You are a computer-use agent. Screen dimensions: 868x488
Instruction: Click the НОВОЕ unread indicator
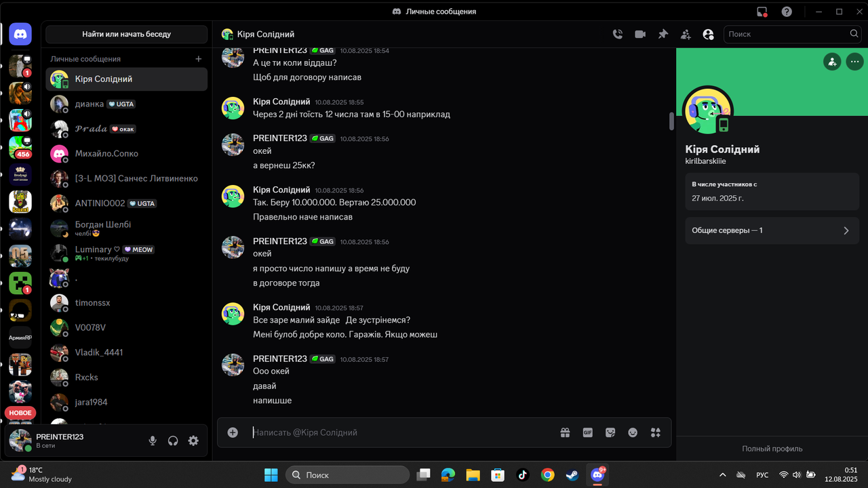(20, 413)
